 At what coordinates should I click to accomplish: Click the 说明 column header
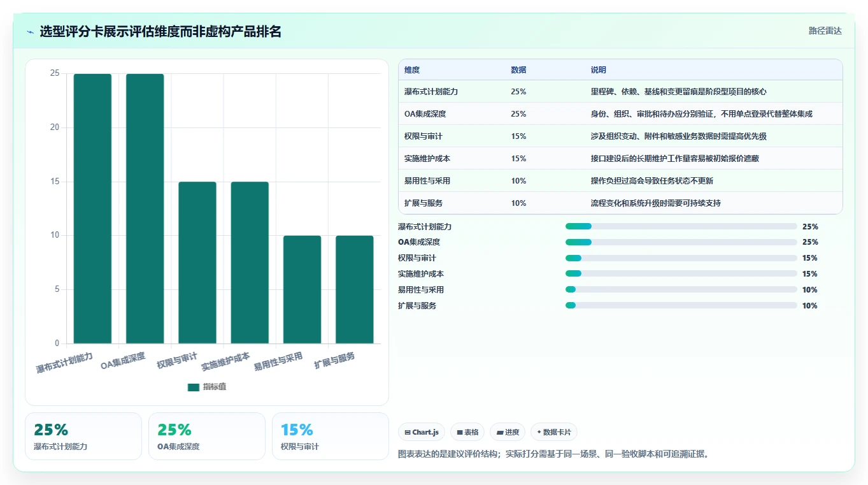[x=599, y=70]
